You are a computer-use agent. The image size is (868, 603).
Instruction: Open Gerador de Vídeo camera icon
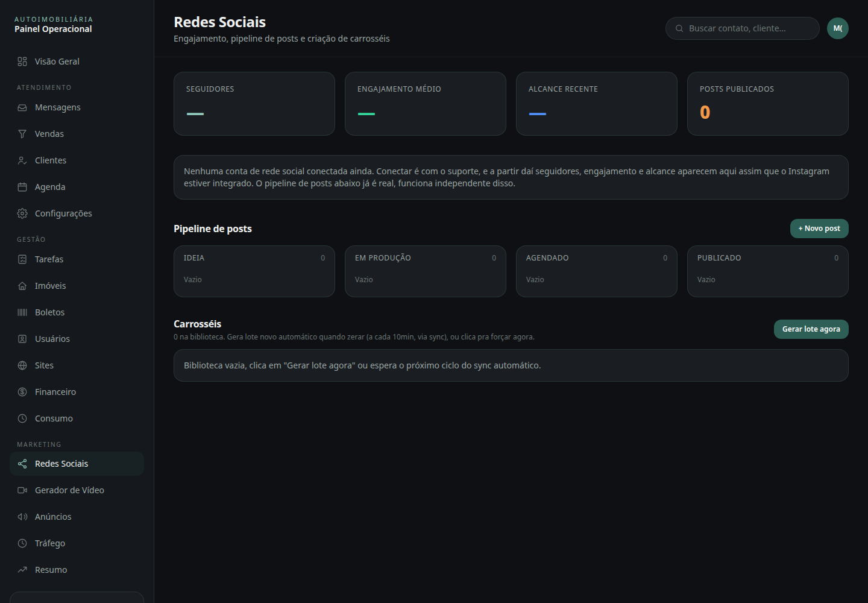click(x=22, y=490)
